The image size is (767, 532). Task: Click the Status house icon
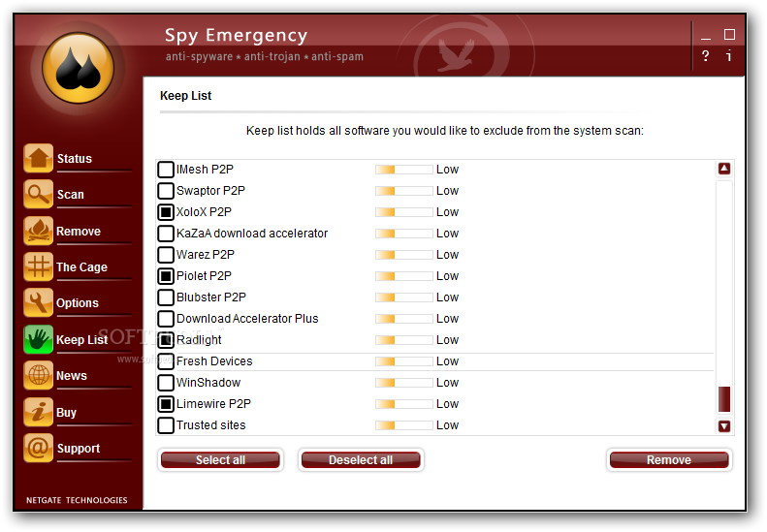(x=38, y=158)
